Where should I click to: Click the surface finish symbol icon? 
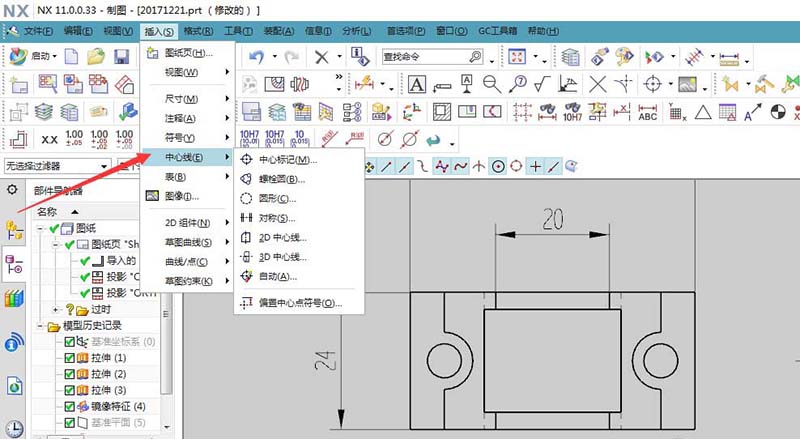click(542, 84)
